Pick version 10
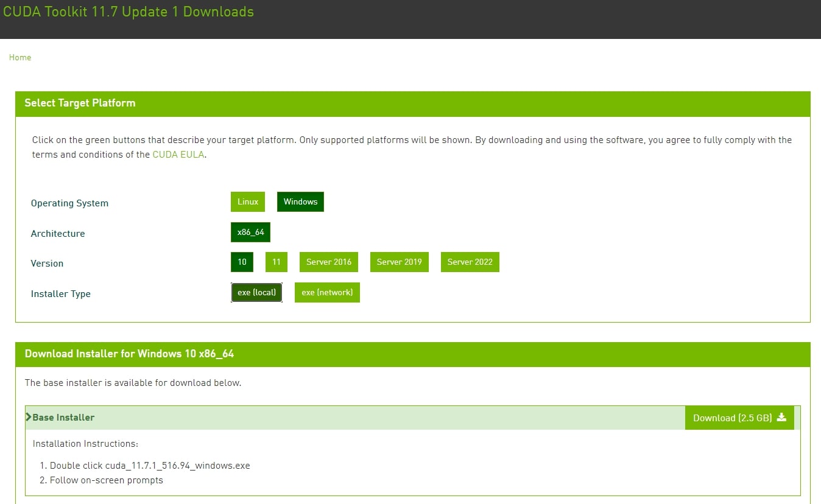This screenshot has width=821, height=504. (242, 262)
